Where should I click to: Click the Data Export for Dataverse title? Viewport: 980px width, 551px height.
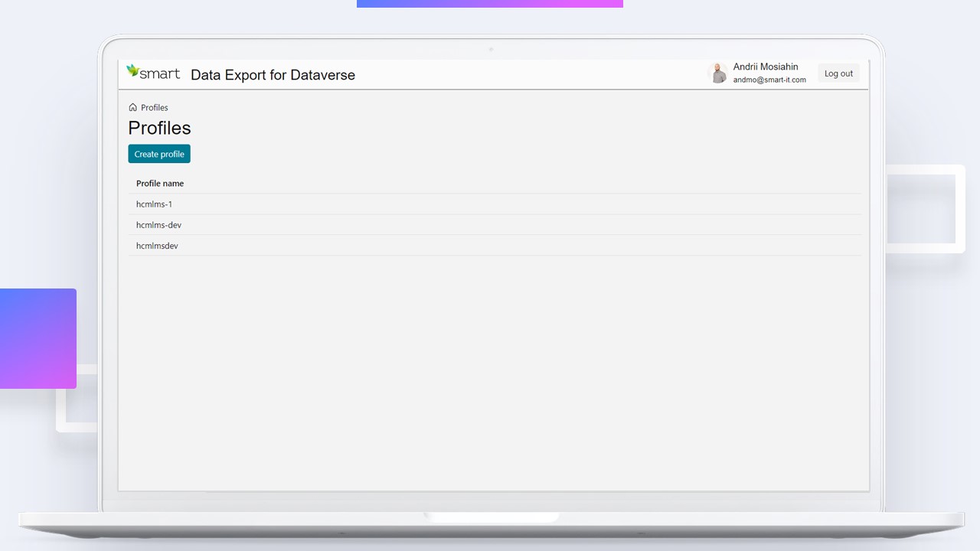pos(273,75)
